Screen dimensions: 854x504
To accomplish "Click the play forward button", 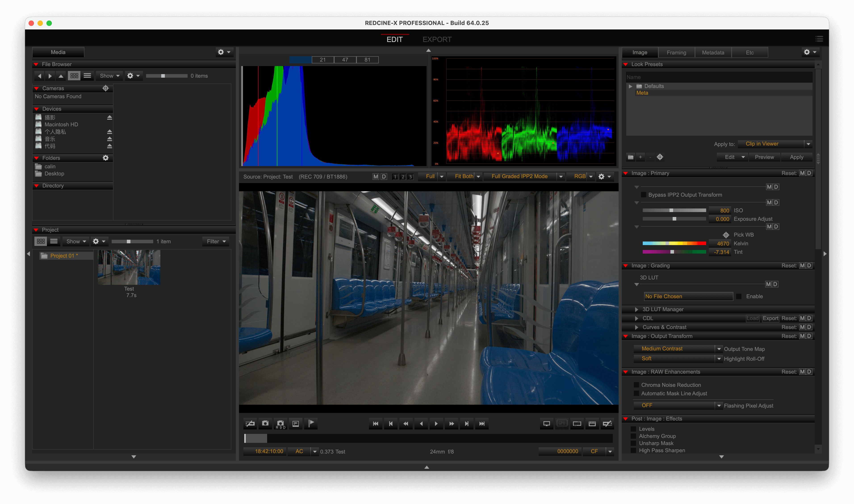I will point(436,424).
